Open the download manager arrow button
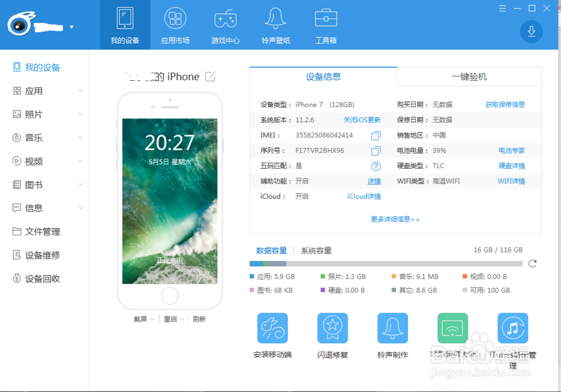 click(531, 31)
